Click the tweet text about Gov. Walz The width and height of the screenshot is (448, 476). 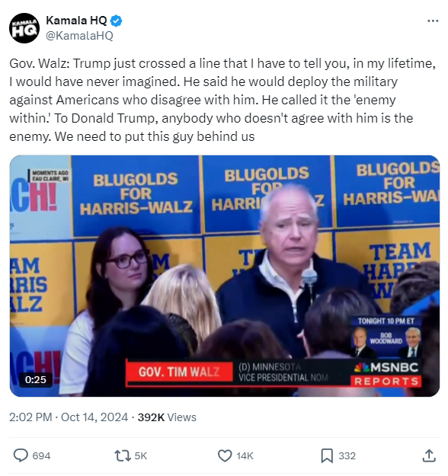coord(222,100)
